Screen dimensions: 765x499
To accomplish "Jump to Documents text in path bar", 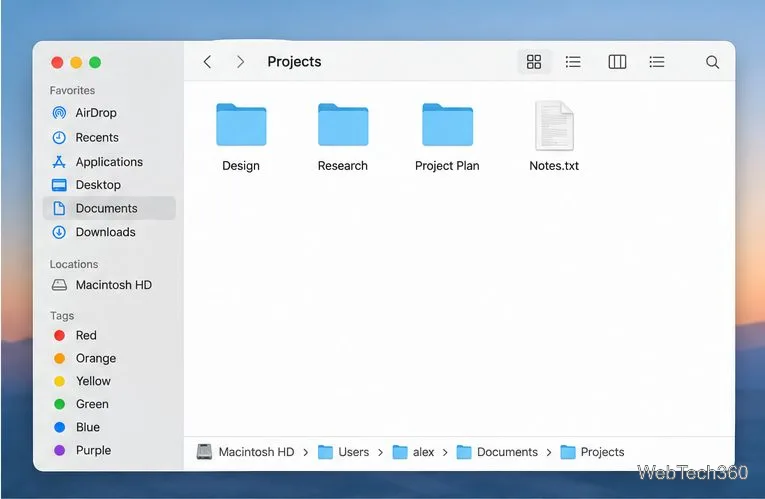I will [507, 452].
